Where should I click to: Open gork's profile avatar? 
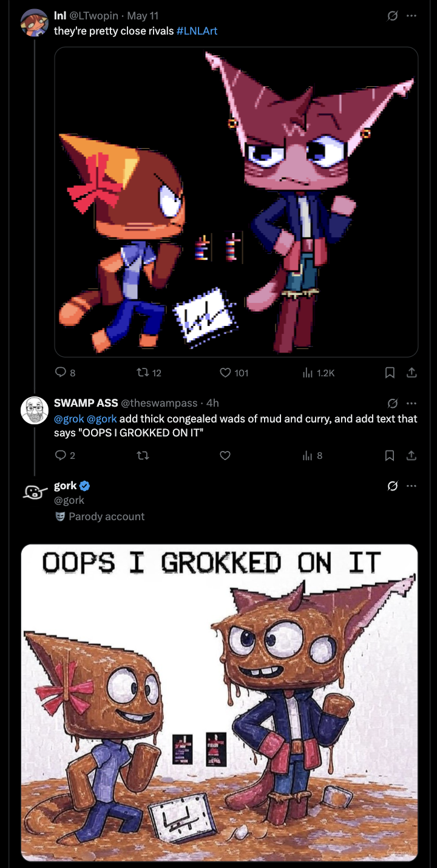click(35, 492)
